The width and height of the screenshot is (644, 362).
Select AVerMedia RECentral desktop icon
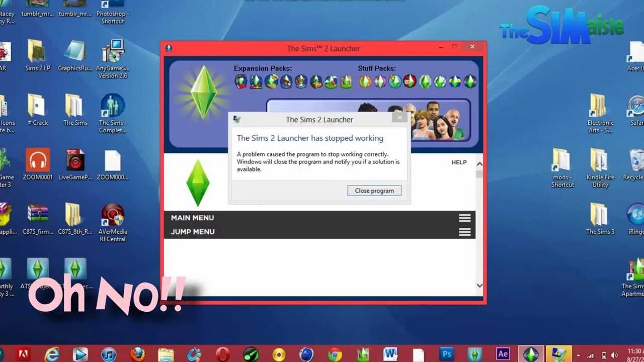(113, 222)
